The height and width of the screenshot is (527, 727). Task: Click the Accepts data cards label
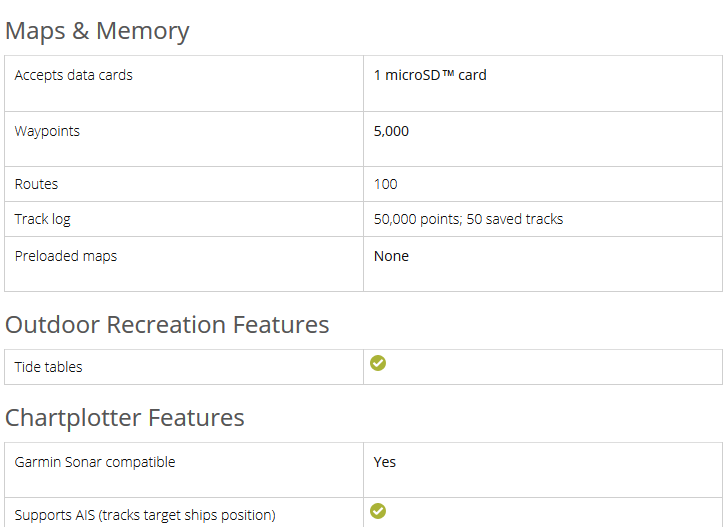73,75
